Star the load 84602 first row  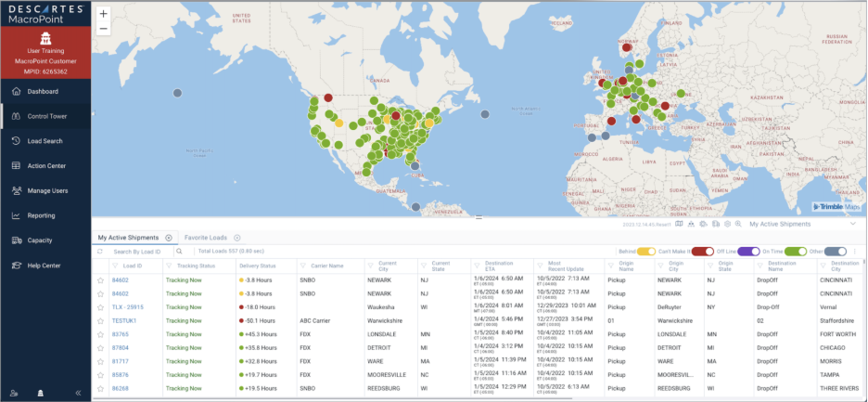100,279
